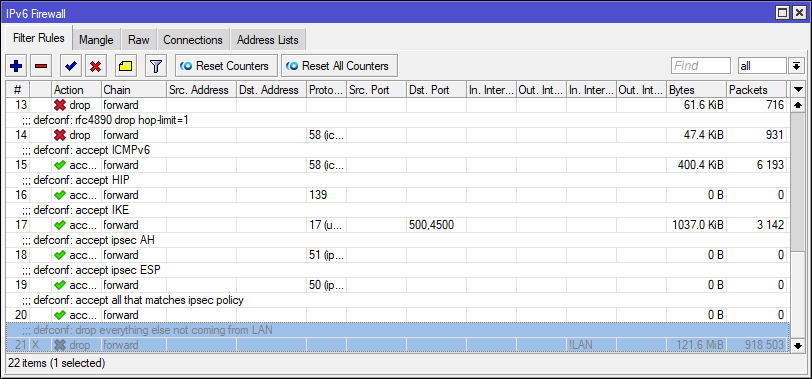Image resolution: width=812 pixels, height=379 pixels.
Task: Click protocol value 139 in rule 16
Action: click(317, 195)
